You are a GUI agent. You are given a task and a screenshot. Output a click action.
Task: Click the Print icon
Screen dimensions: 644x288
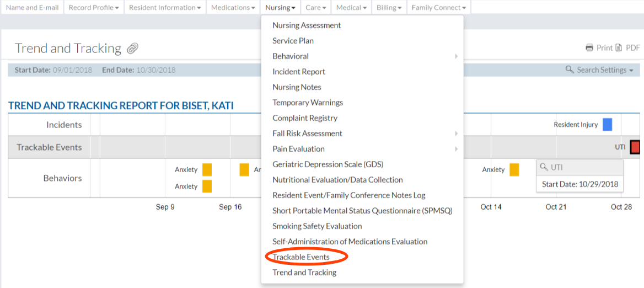click(589, 48)
